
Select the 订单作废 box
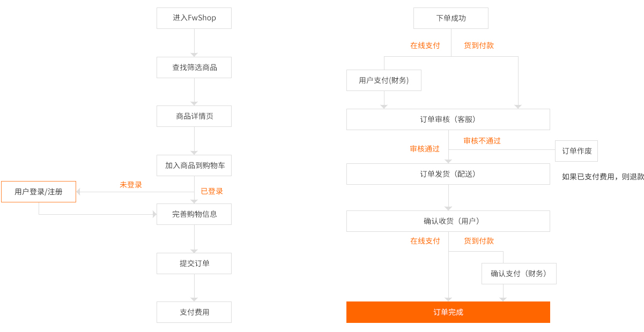(x=576, y=151)
